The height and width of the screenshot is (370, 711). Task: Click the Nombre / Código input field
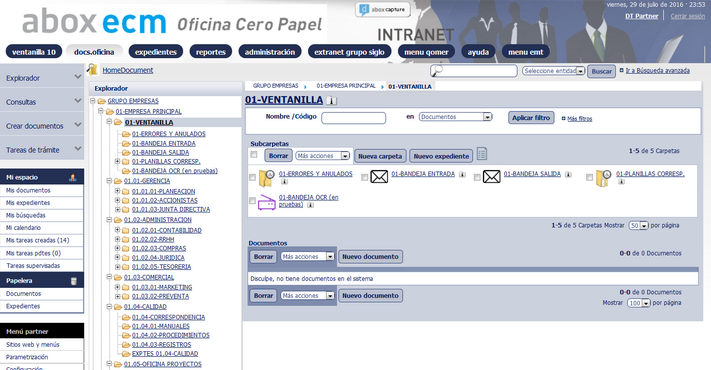[353, 118]
